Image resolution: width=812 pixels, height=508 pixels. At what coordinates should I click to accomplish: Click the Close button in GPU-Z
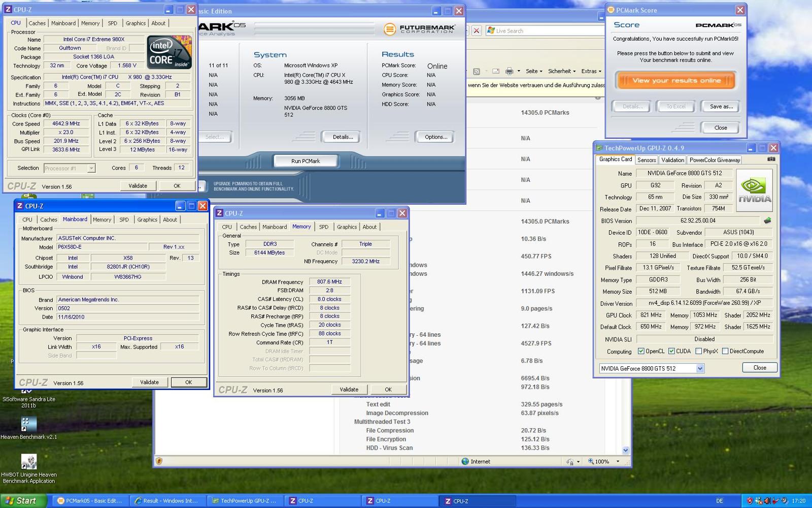tap(759, 367)
